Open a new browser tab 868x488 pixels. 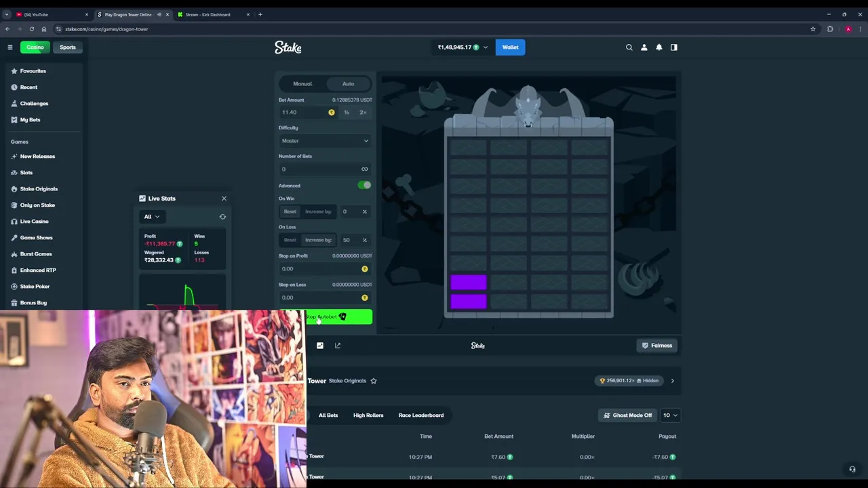coord(260,14)
